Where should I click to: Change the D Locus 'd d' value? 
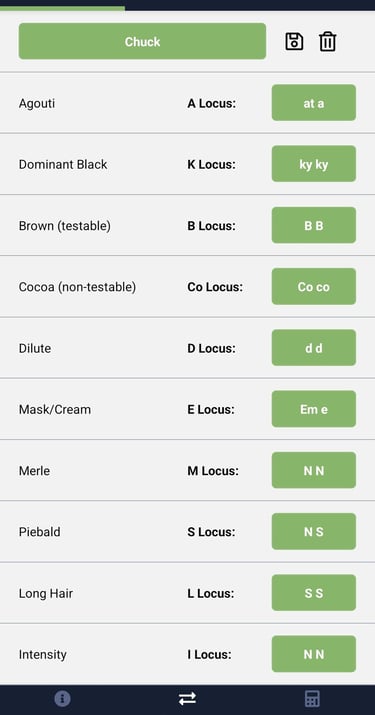pos(314,347)
